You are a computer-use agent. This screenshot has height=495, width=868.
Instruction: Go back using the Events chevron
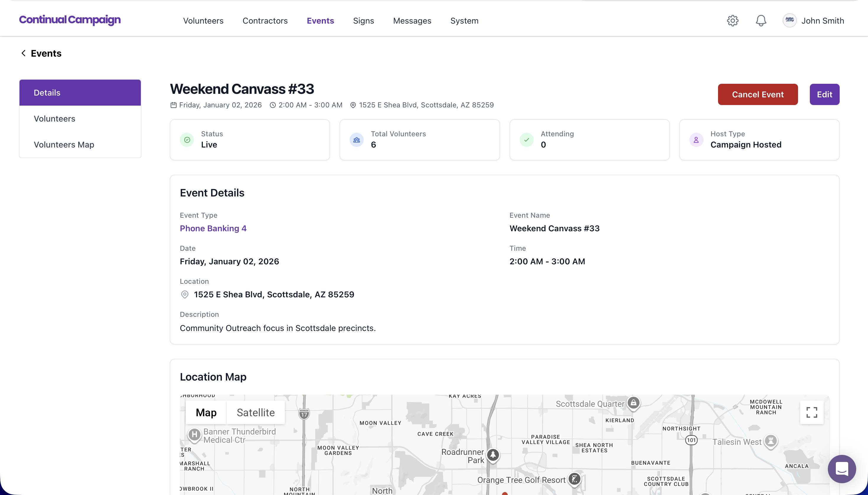pos(24,53)
